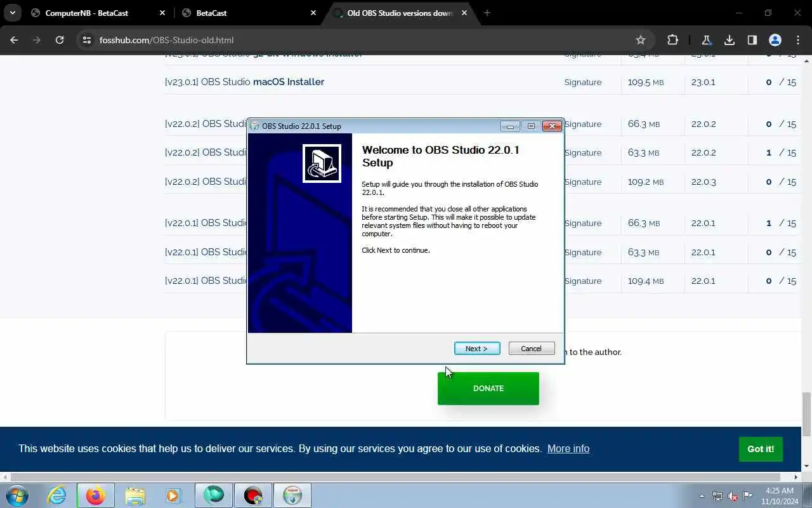Open the More info cookie link
812x508 pixels.
pos(568,448)
